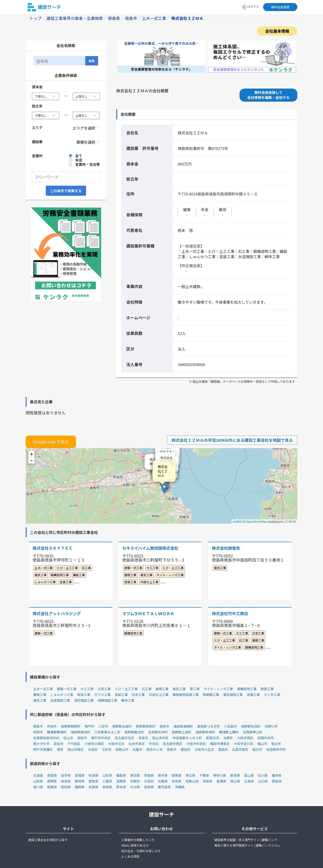Viewport: 323px width, 868px height.
Task: Click the 電気通信工事 trade link
Action: (x=233, y=695)
